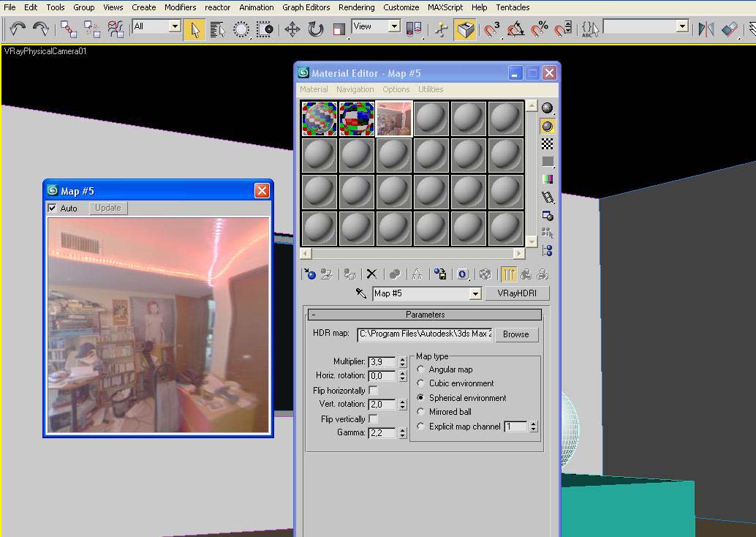Pick the circular selection region tool
Image resolution: width=756 pixels, height=537 pixels.
pyautogui.click(x=241, y=29)
